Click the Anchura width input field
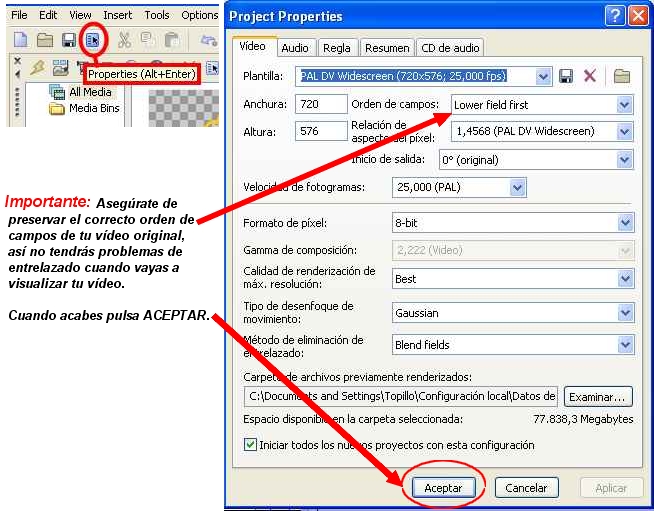Image resolution: width=654 pixels, height=511 pixels. tap(319, 104)
